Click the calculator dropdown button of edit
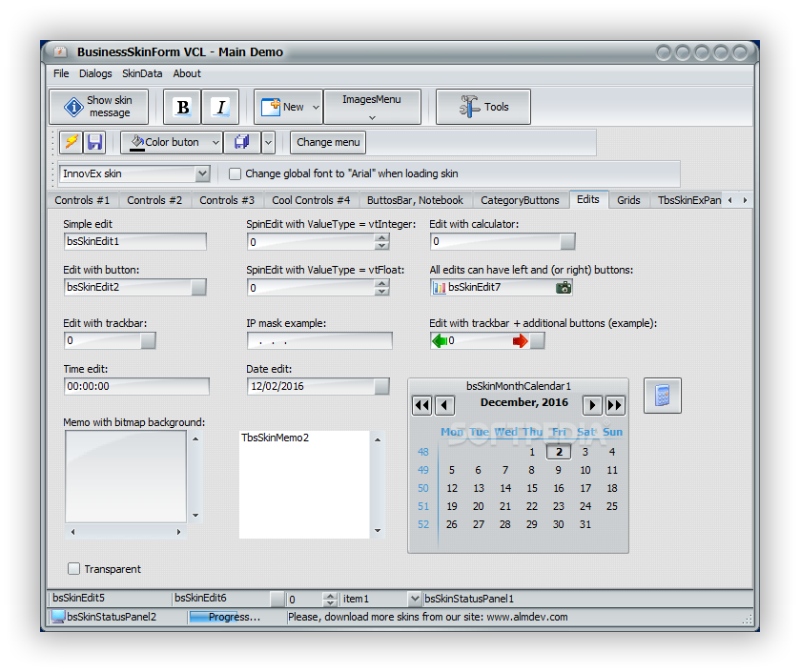This screenshot has height=672, width=800. pos(567,242)
